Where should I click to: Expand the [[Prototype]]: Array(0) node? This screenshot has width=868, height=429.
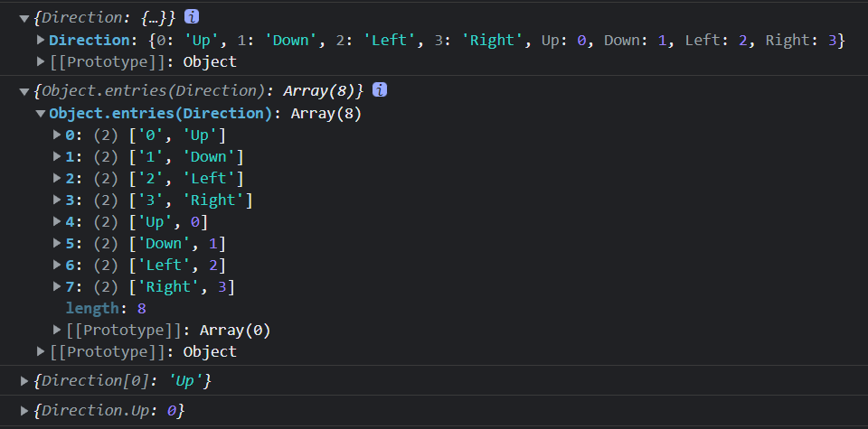(58, 331)
